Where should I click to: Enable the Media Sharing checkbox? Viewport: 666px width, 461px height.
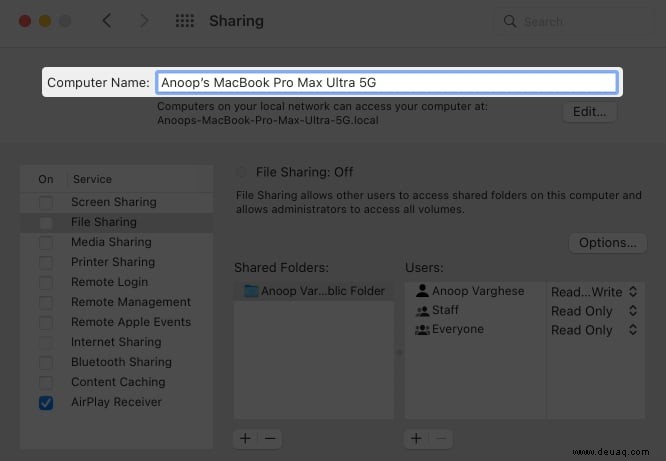46,242
